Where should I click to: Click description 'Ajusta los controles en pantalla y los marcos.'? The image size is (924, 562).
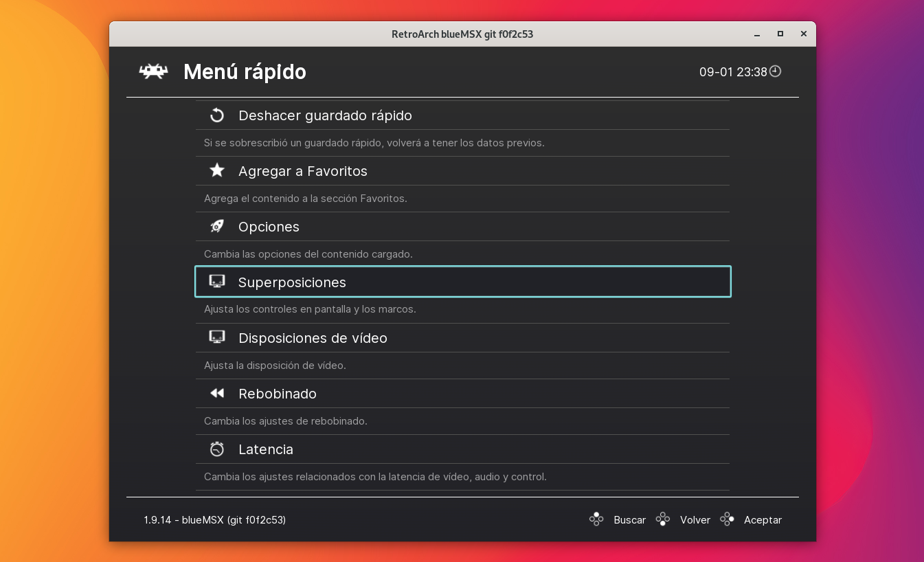click(310, 309)
